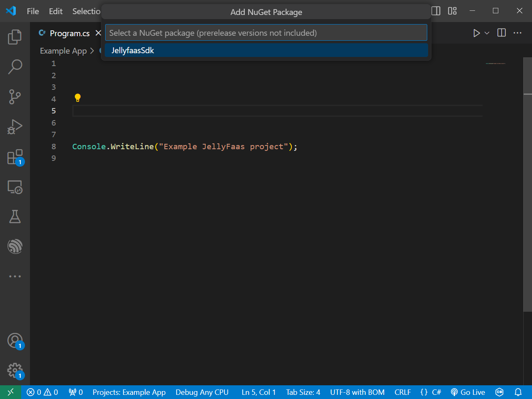Select Debug Any CPU configuration
This screenshot has height=399, width=532.
202,392
